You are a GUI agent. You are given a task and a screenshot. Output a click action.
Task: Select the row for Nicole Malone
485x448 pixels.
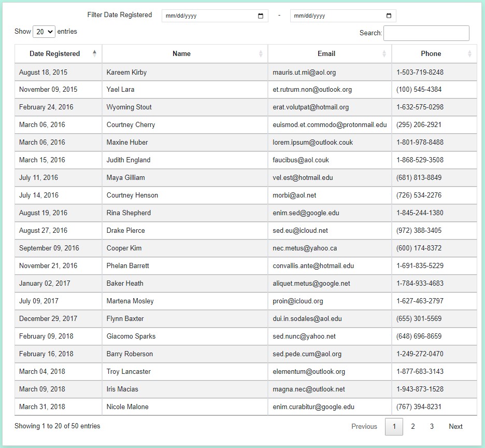[x=181, y=407]
